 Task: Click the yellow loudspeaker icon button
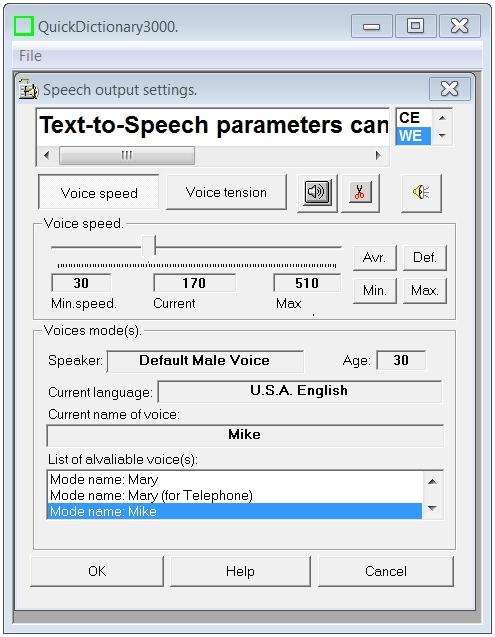421,193
